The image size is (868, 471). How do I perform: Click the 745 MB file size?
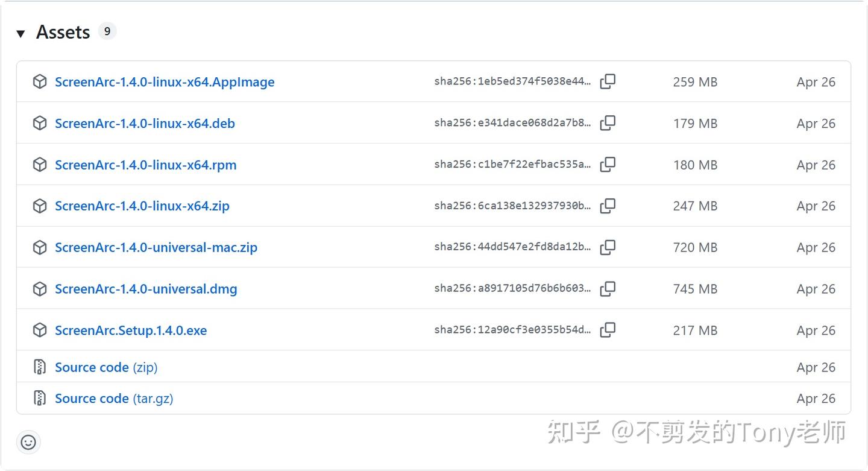[x=695, y=289]
